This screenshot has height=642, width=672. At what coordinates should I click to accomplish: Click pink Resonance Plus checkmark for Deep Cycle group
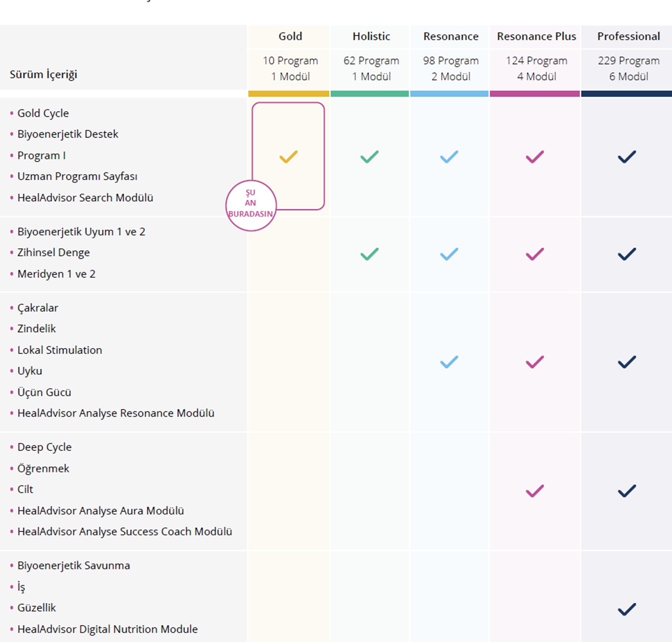pyautogui.click(x=535, y=491)
